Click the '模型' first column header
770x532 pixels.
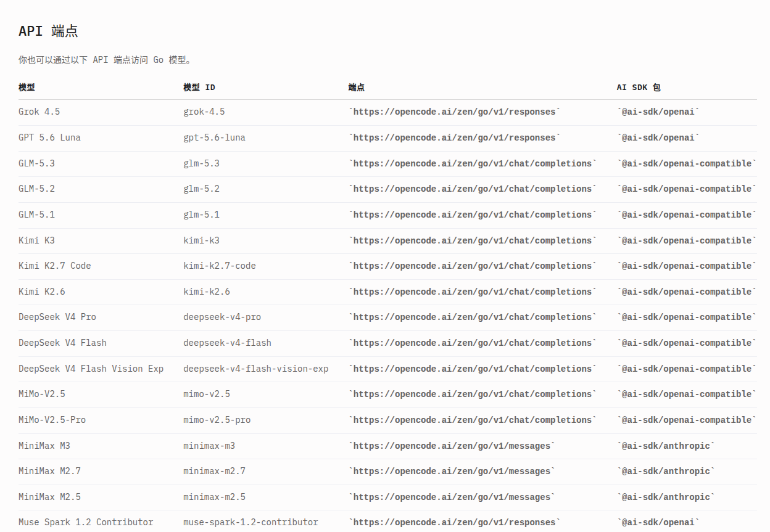pyautogui.click(x=27, y=88)
